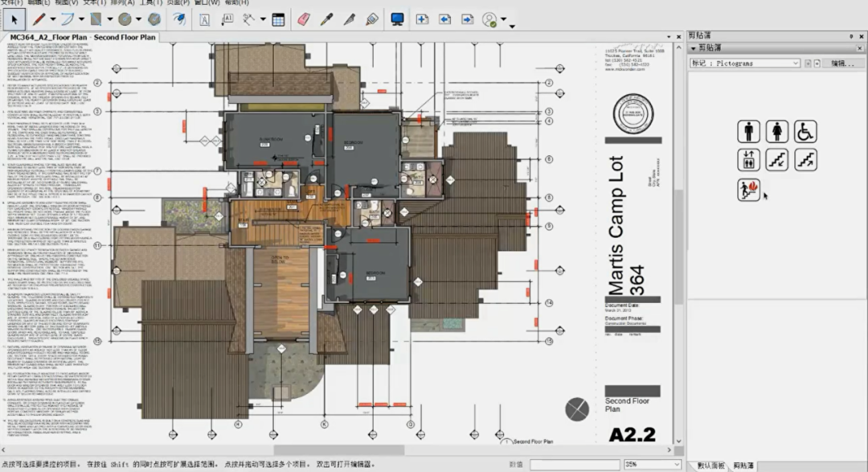Open Line tool dropdown arrow
Screen dimensions: 868x472
click(52, 20)
